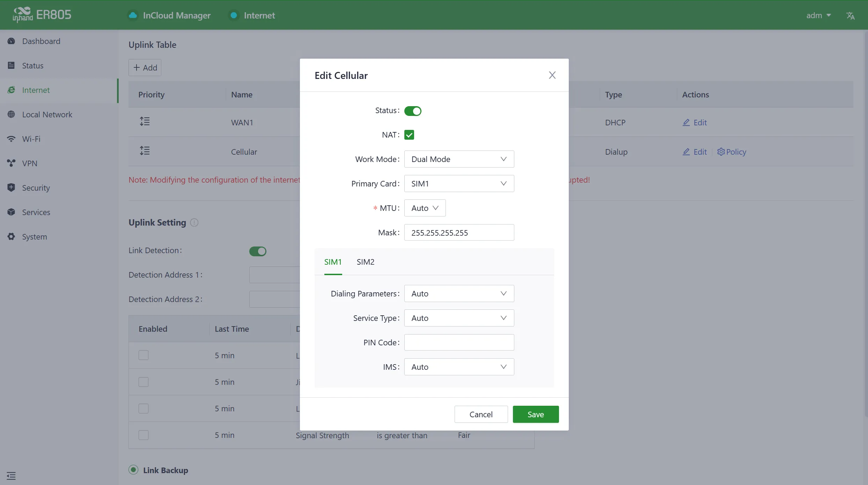
Task: Open the Service Type dropdown
Action: point(459,318)
